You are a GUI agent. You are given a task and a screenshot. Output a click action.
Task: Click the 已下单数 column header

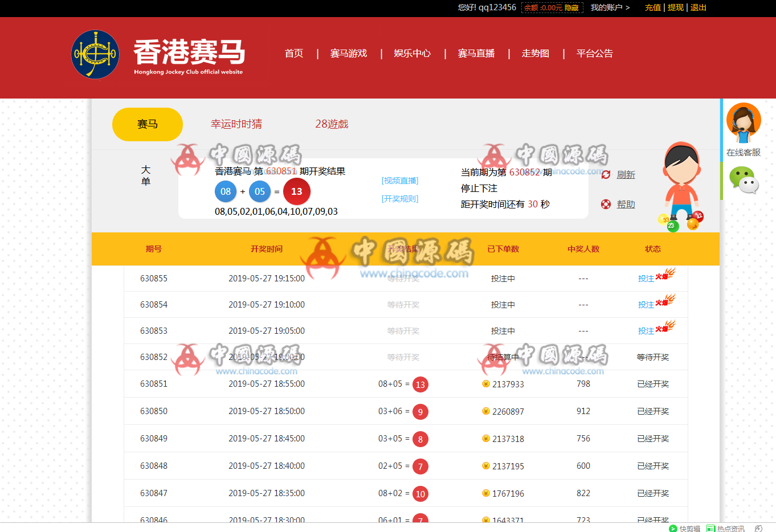point(503,249)
